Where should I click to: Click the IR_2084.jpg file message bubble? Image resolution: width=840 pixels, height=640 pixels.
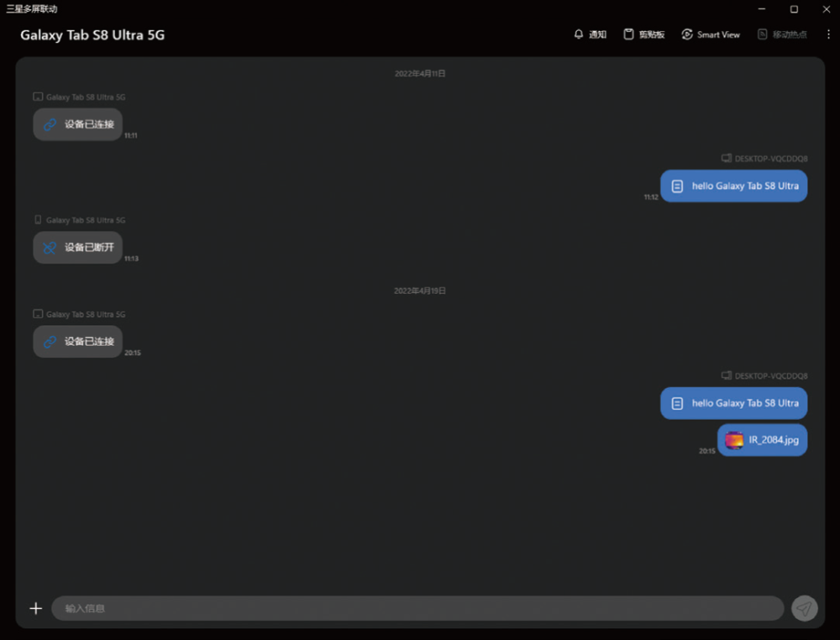click(x=763, y=440)
